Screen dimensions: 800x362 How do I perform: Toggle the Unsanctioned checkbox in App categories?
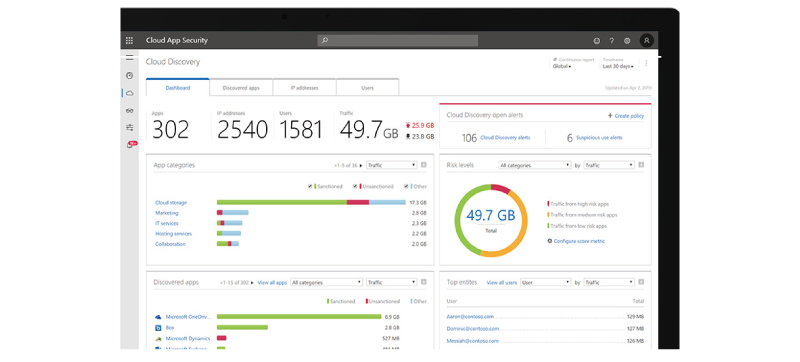355,186
